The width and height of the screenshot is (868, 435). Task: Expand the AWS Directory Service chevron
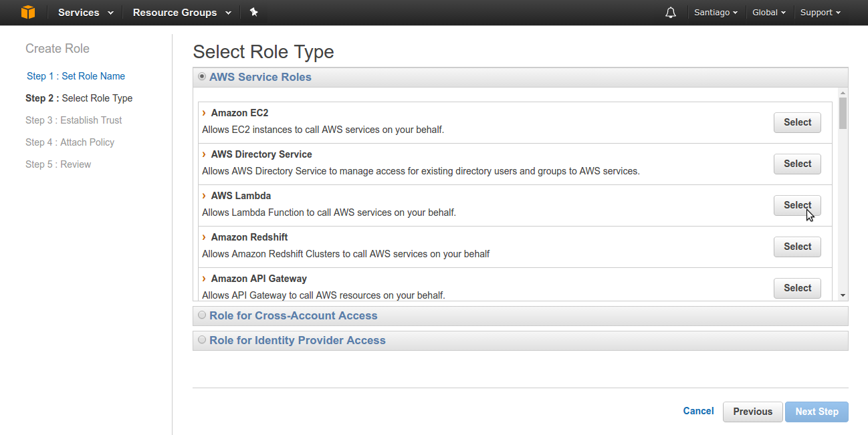204,154
